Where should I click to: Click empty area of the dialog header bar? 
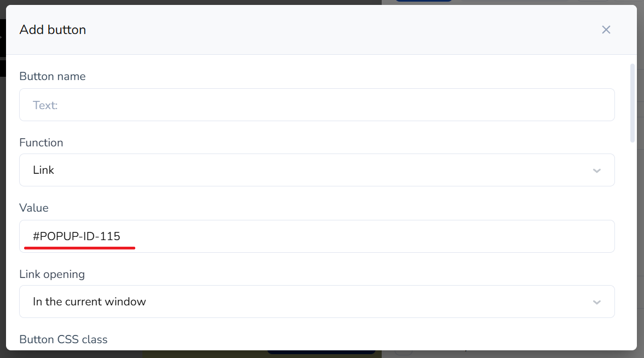click(x=329, y=30)
